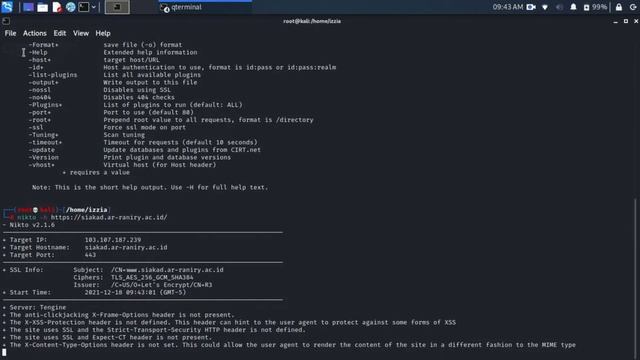Click the SSL Issuer Let's Encrypt line
This screenshot has height=360, width=640.
143,285
